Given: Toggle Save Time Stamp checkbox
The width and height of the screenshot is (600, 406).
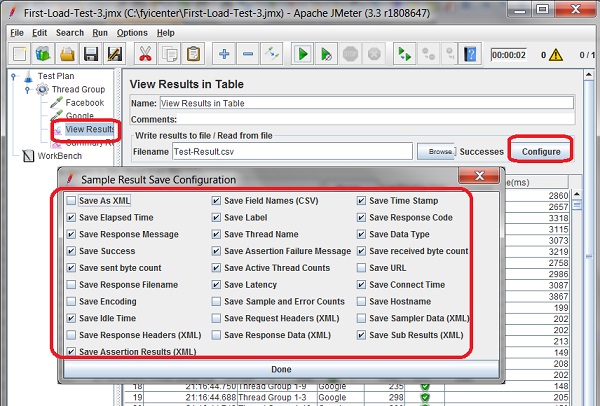Looking at the screenshot, I should [x=361, y=201].
